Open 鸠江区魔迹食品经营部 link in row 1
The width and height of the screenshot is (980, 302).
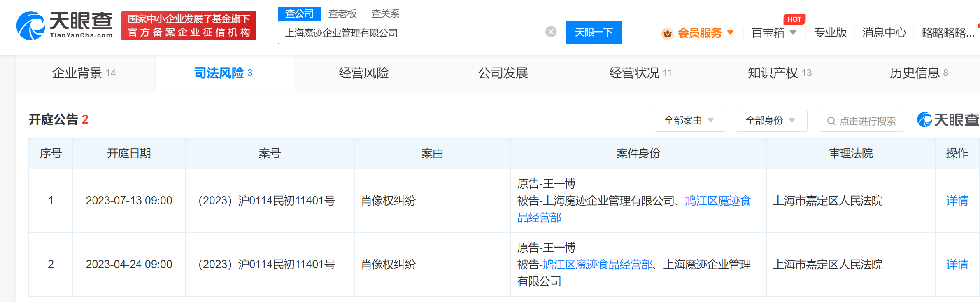point(634,209)
